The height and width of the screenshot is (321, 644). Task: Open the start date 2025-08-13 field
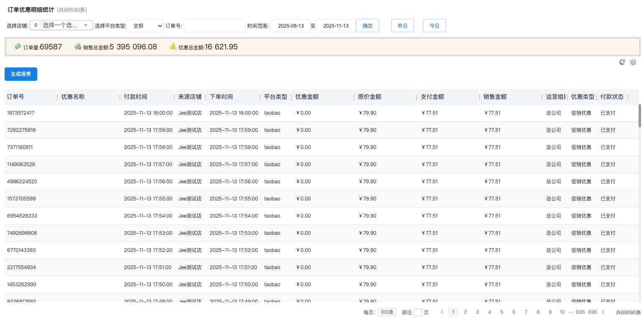tap(290, 26)
